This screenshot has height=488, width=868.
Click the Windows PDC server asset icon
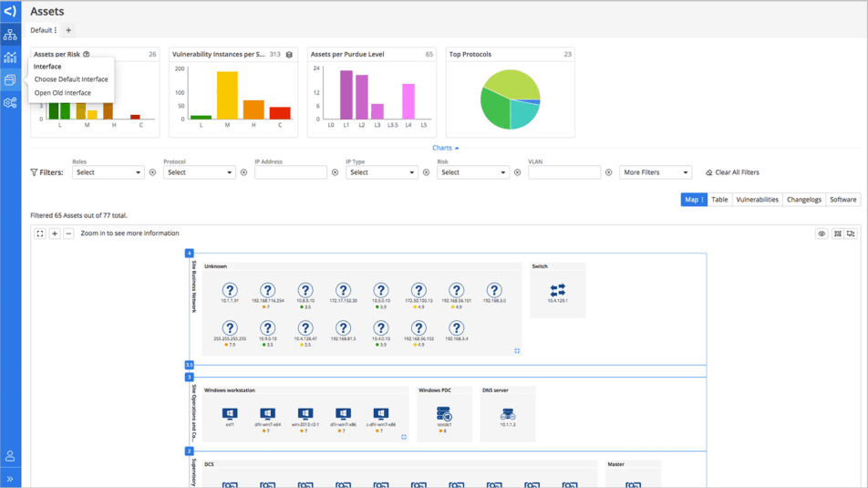[443, 414]
